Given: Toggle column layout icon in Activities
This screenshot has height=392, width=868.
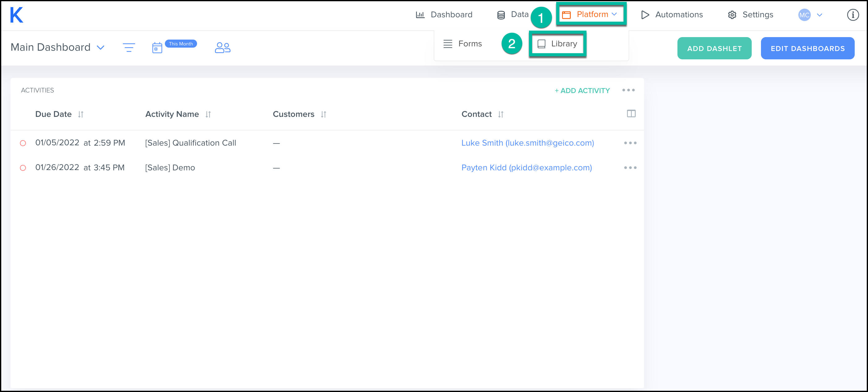Looking at the screenshot, I should click(631, 114).
